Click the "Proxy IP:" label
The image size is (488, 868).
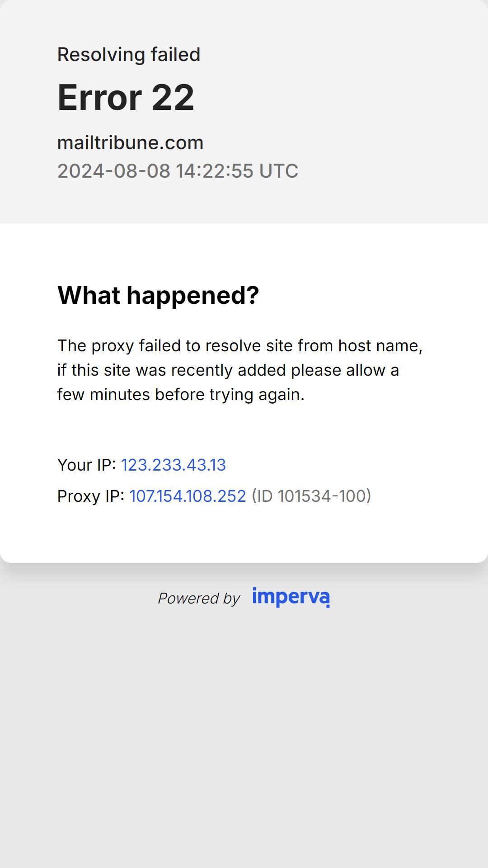pos(91,496)
